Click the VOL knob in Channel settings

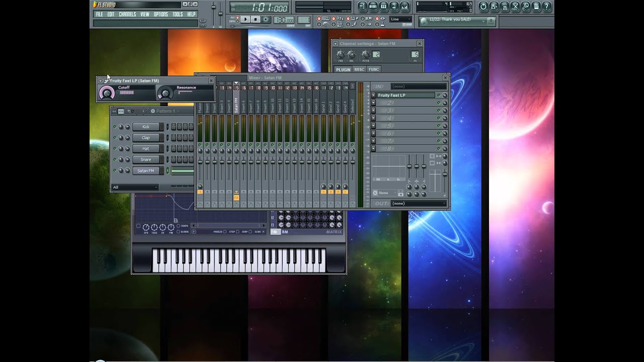point(351,54)
